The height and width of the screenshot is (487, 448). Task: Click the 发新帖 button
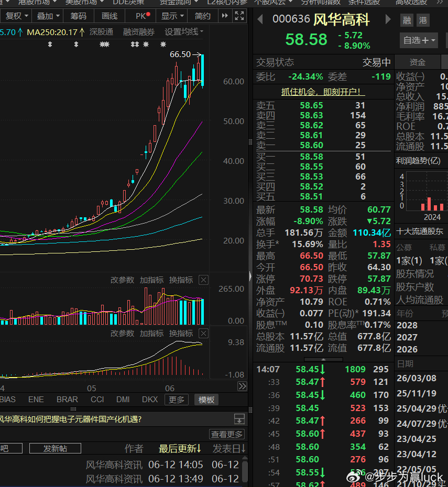click(x=56, y=448)
